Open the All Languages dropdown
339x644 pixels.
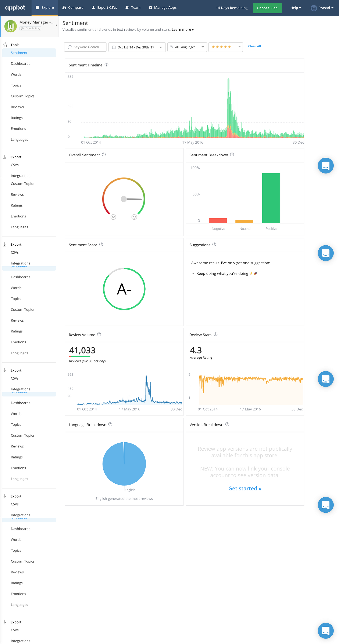187,47
